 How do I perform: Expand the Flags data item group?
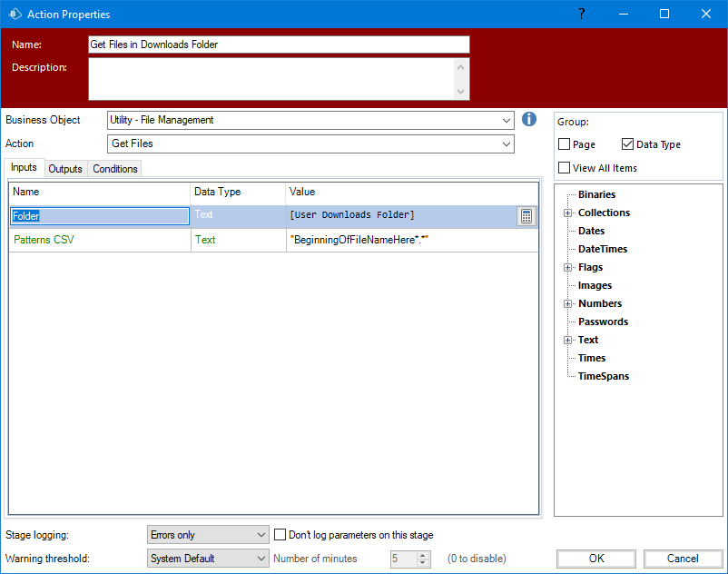568,267
